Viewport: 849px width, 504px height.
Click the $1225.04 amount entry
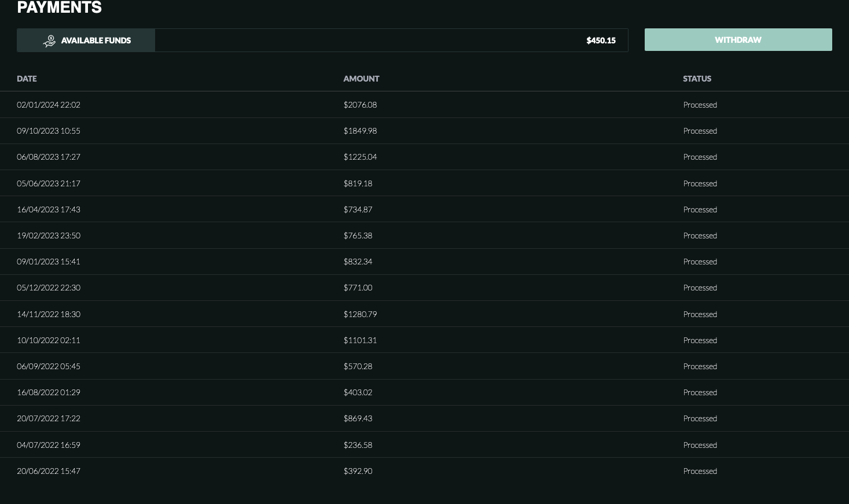(360, 157)
